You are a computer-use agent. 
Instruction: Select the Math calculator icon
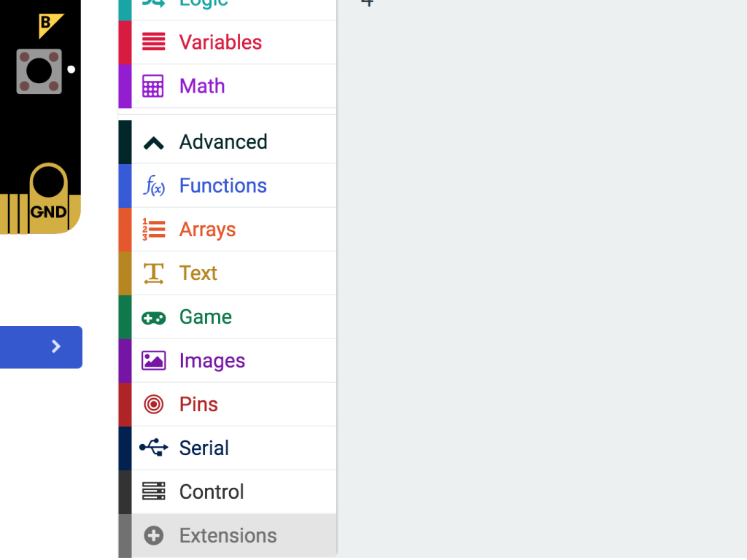point(153,86)
